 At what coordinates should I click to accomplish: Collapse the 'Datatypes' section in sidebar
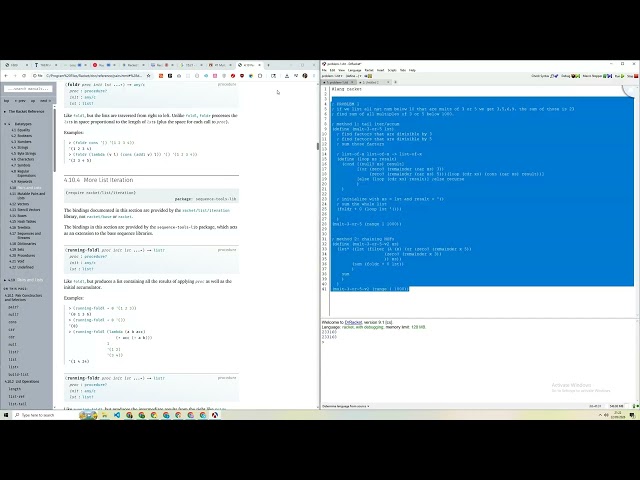pyautogui.click(x=5, y=124)
